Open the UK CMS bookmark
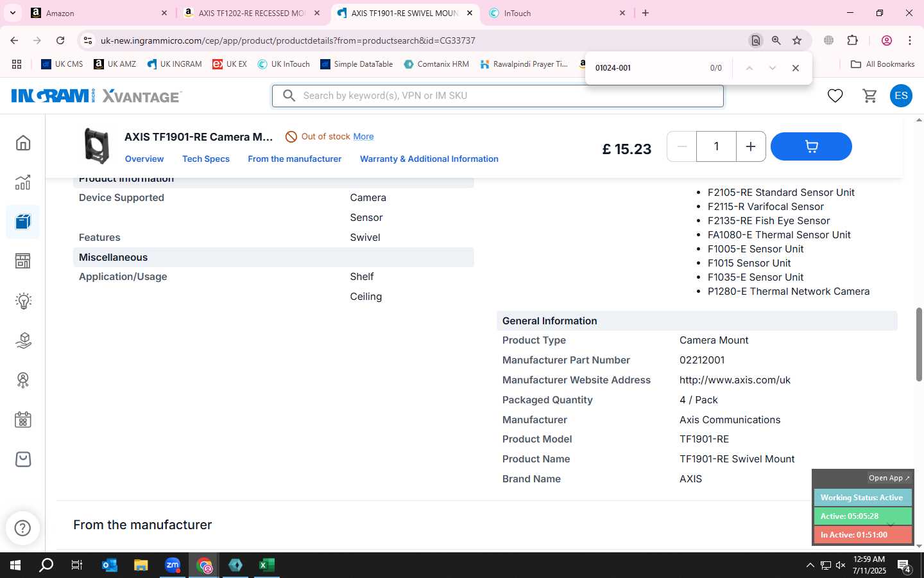 point(62,64)
